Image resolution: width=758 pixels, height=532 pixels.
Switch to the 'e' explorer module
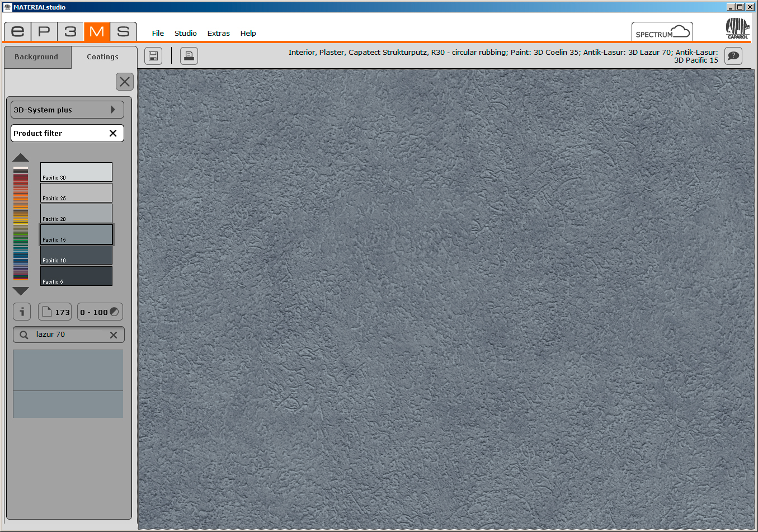click(x=17, y=31)
